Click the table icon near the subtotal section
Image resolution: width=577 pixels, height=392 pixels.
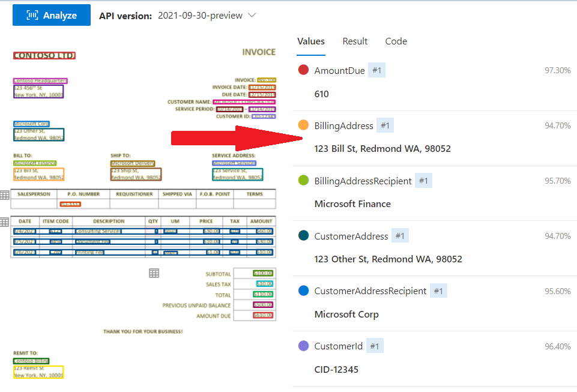[x=154, y=273]
